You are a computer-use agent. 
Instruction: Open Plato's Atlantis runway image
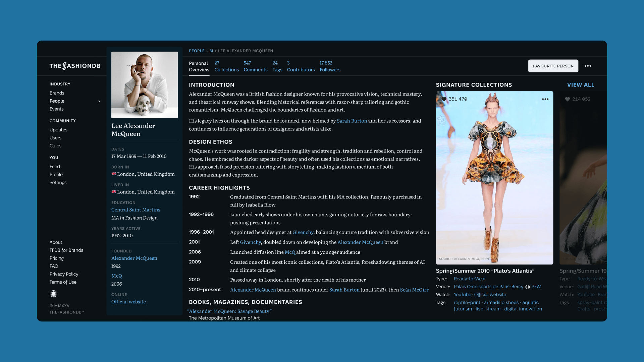494,178
